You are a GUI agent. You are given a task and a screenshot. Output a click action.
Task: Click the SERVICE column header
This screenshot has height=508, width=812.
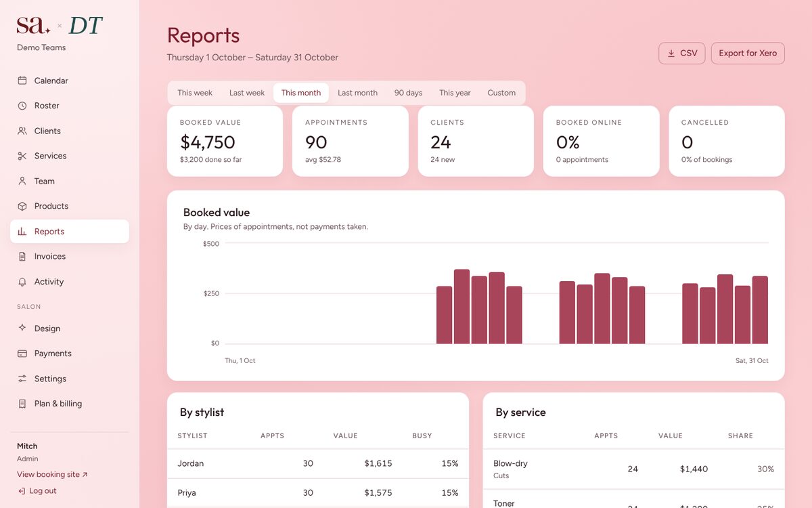pyautogui.click(x=510, y=436)
